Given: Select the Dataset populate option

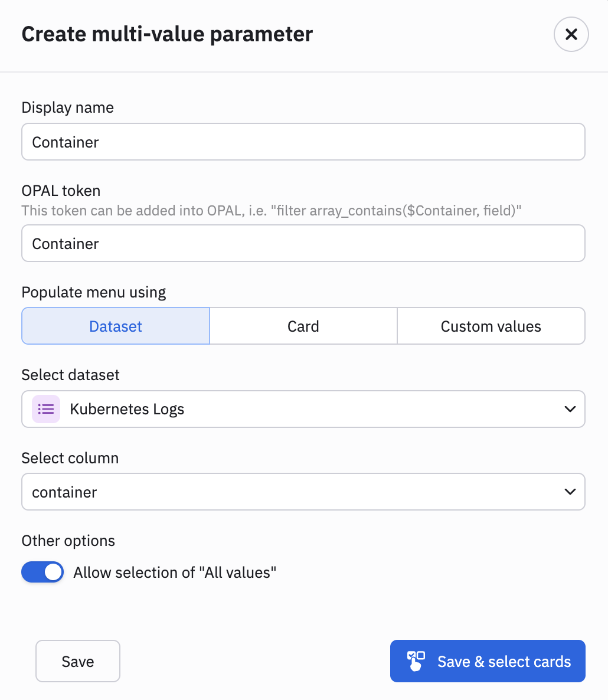Looking at the screenshot, I should (x=116, y=326).
